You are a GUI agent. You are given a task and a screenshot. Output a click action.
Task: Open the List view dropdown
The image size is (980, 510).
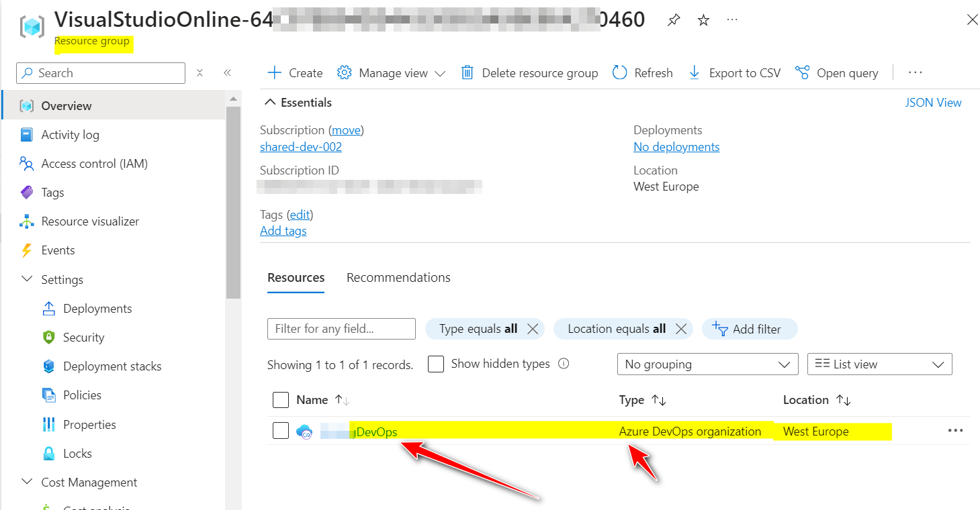879,364
